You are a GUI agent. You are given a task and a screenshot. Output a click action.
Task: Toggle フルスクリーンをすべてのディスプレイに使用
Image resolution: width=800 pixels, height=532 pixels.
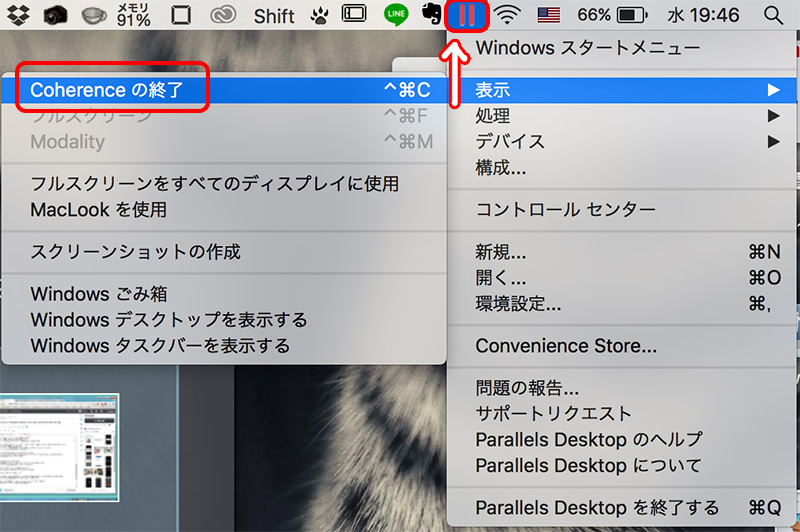[224, 184]
